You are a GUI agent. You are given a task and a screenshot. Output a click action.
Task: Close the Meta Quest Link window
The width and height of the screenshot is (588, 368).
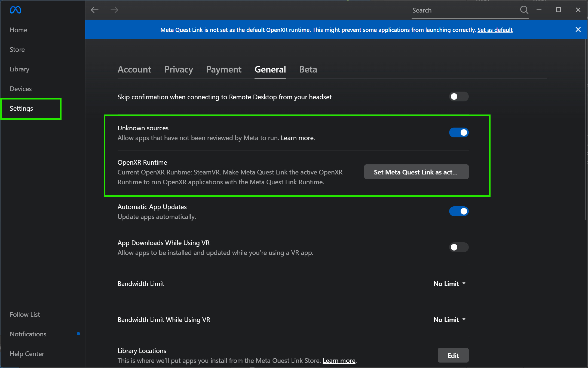(x=578, y=10)
